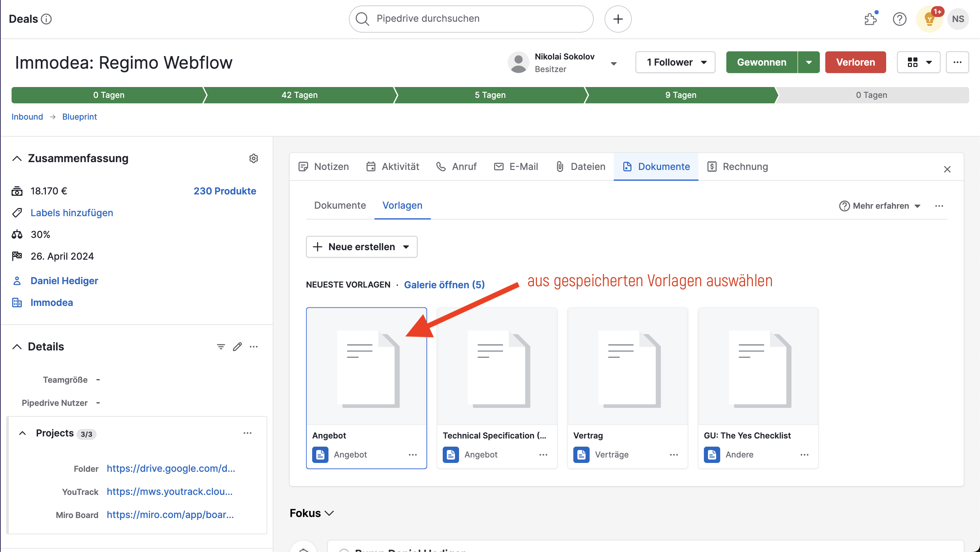
Task: Collapse the Projects section
Action: coord(22,433)
